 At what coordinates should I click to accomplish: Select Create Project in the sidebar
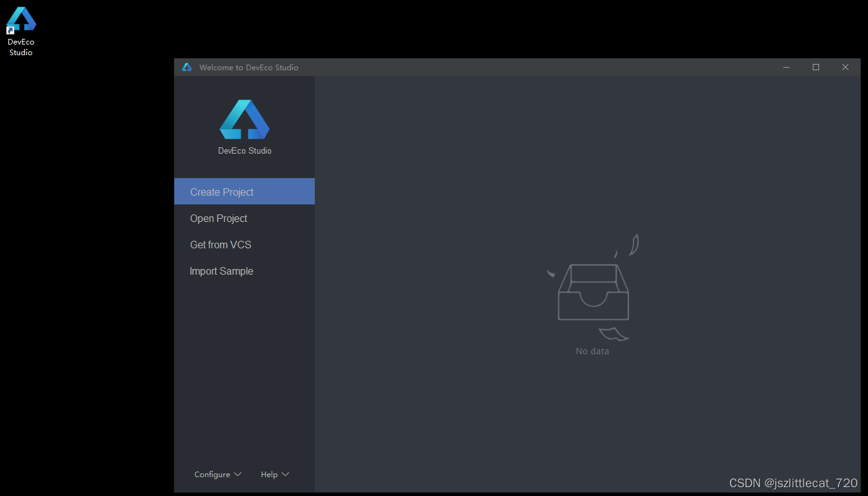point(245,191)
